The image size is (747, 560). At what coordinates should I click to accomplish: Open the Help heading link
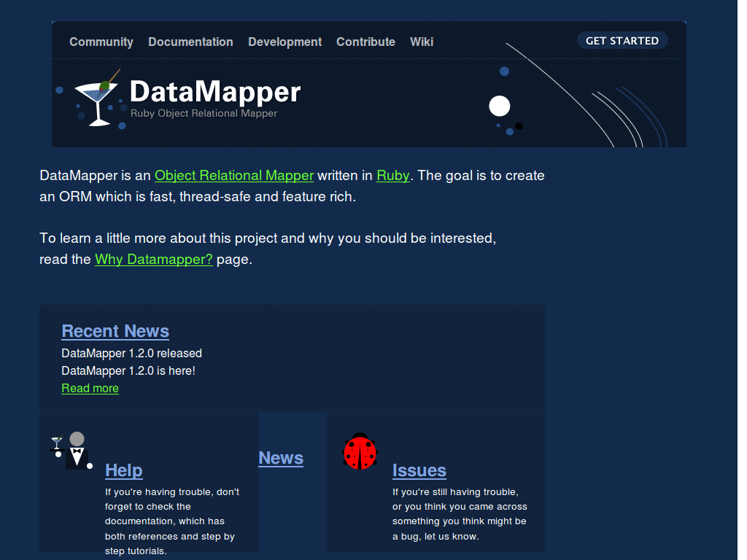(124, 470)
